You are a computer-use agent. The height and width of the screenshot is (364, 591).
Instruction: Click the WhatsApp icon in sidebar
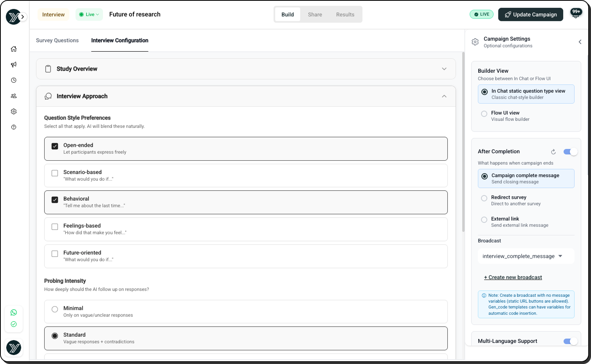pyautogui.click(x=14, y=312)
